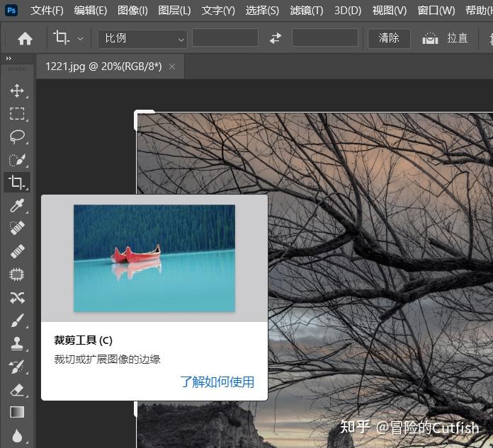Open the 选择(S) menu
The image size is (493, 448).
point(262,11)
